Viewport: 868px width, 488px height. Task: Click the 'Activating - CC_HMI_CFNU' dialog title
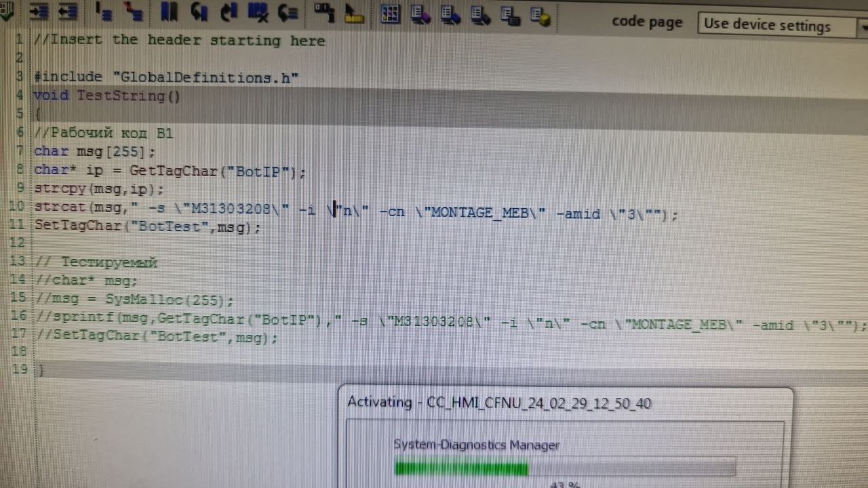pos(499,403)
